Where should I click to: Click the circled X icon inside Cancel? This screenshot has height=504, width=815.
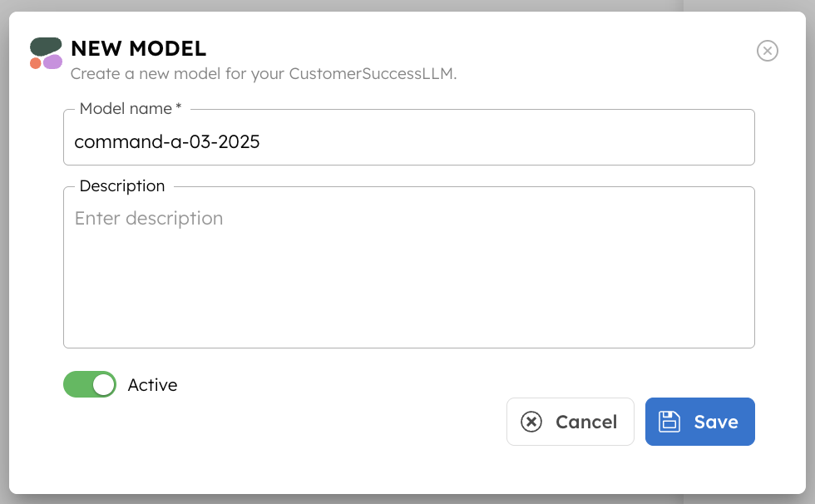pyautogui.click(x=532, y=422)
